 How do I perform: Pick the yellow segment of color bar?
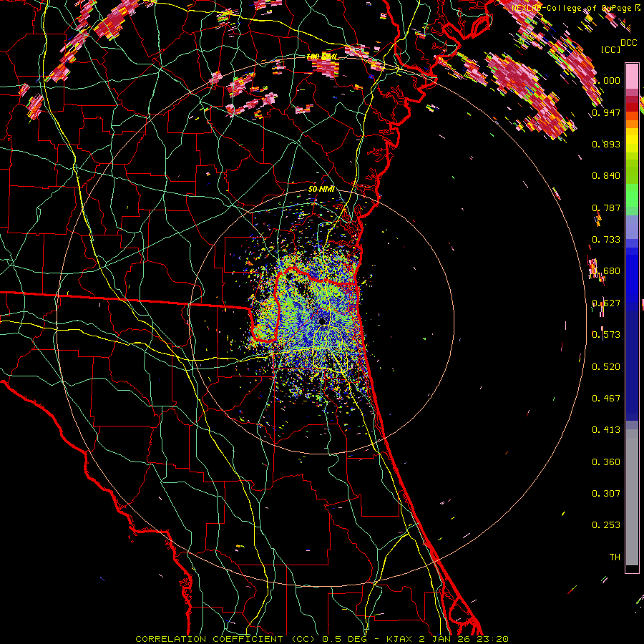pos(632,141)
